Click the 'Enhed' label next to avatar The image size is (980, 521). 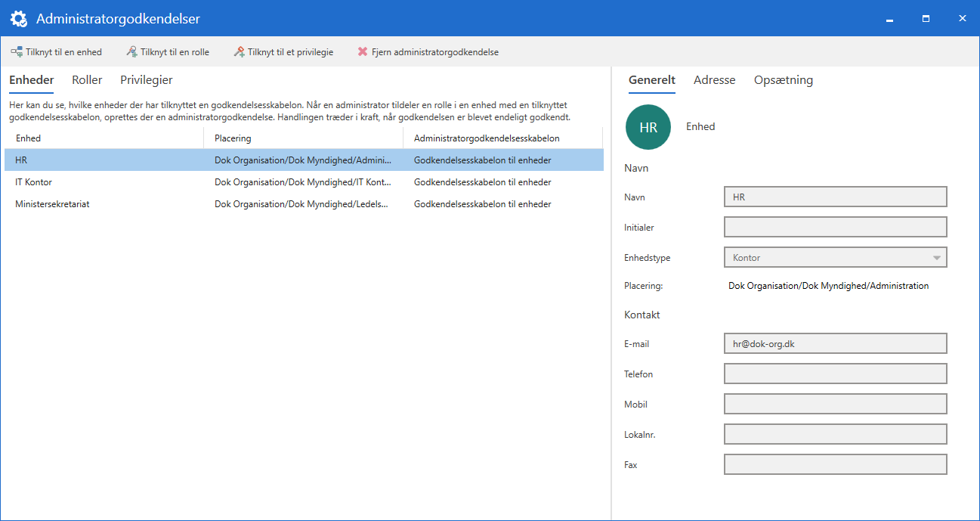[700, 126]
